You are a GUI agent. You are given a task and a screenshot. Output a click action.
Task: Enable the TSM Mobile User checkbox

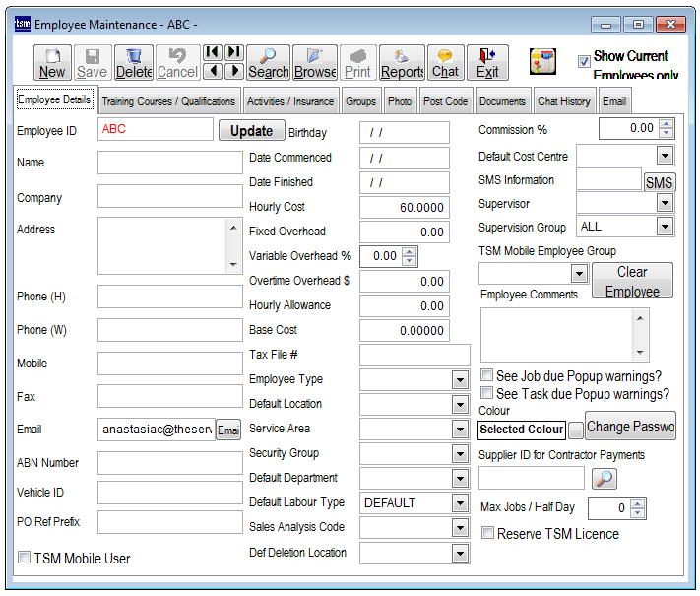click(25, 559)
